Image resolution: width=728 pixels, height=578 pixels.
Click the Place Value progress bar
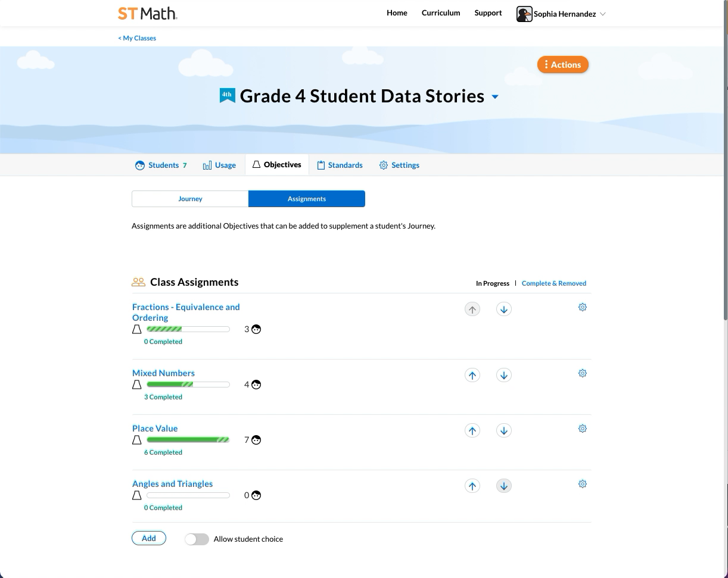(188, 439)
